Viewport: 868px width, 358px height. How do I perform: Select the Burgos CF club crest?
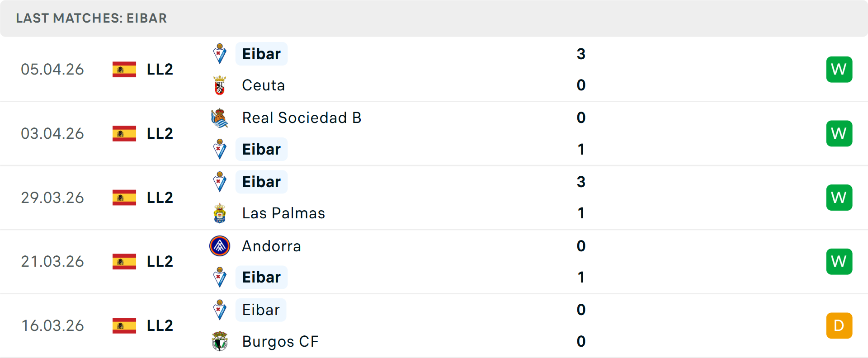(220, 342)
